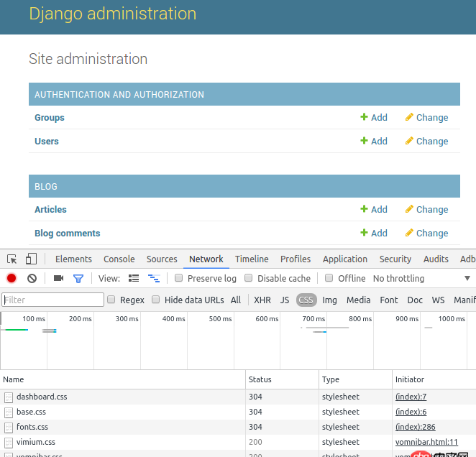Expand the throttling dropdown arrow
The width and height of the screenshot is (476, 457).
click(467, 278)
